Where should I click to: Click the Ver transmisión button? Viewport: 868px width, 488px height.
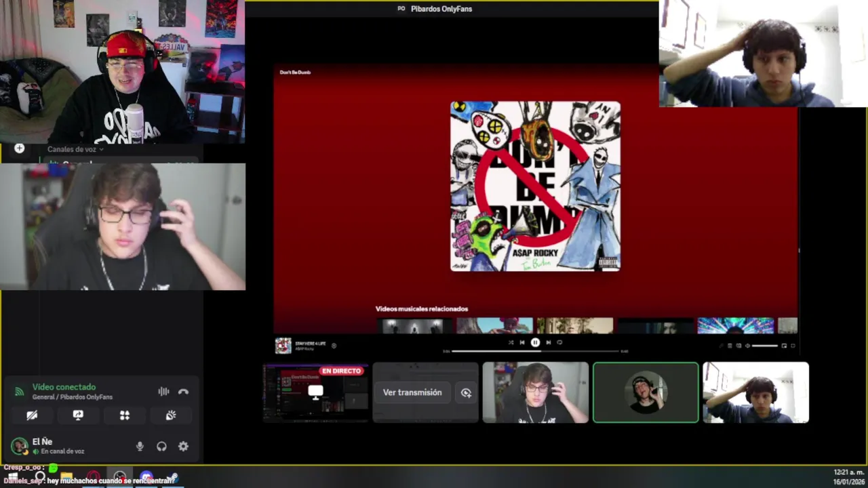(x=412, y=392)
